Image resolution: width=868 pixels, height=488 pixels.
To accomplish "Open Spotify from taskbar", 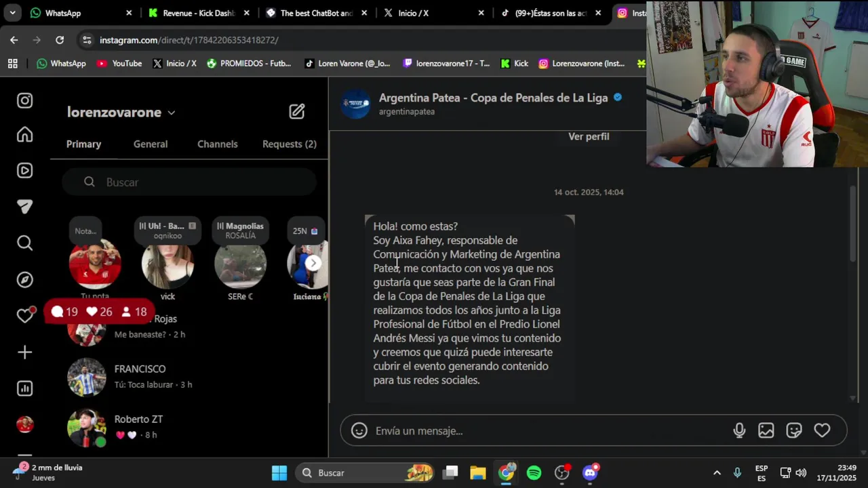I will 534,473.
